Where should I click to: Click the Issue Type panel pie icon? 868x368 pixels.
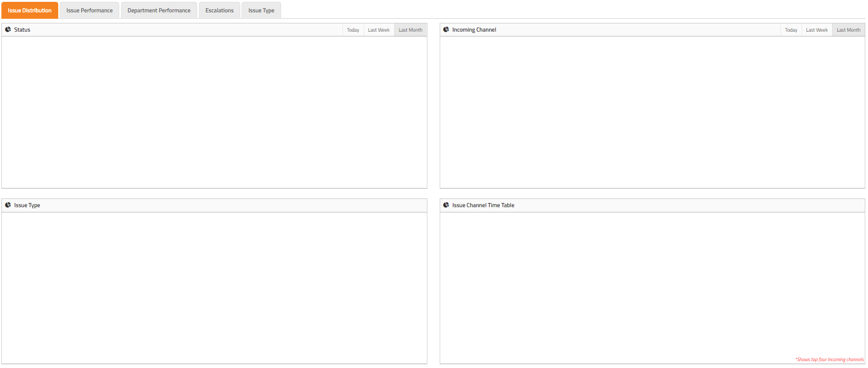click(8, 205)
